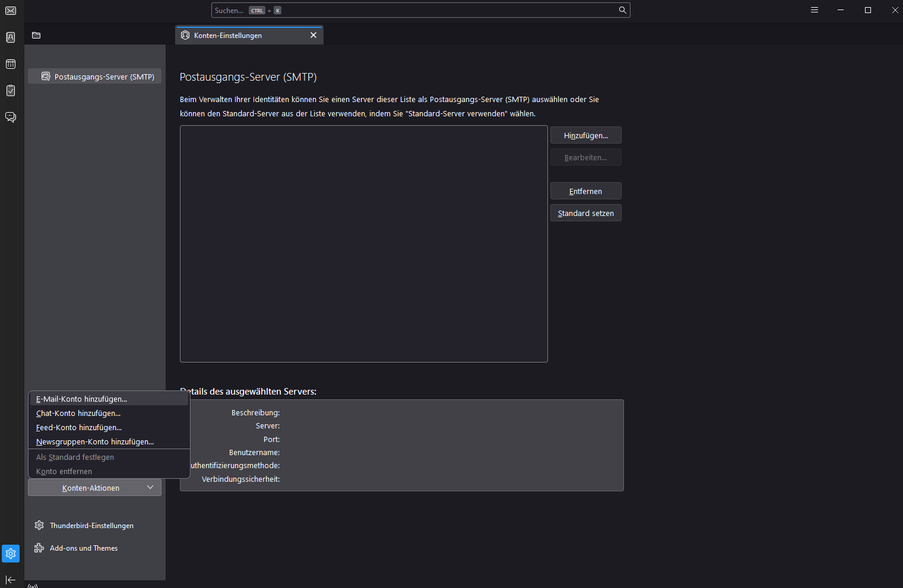Click Standard setzen button
Viewport: 903px width, 588px height.
[585, 213]
